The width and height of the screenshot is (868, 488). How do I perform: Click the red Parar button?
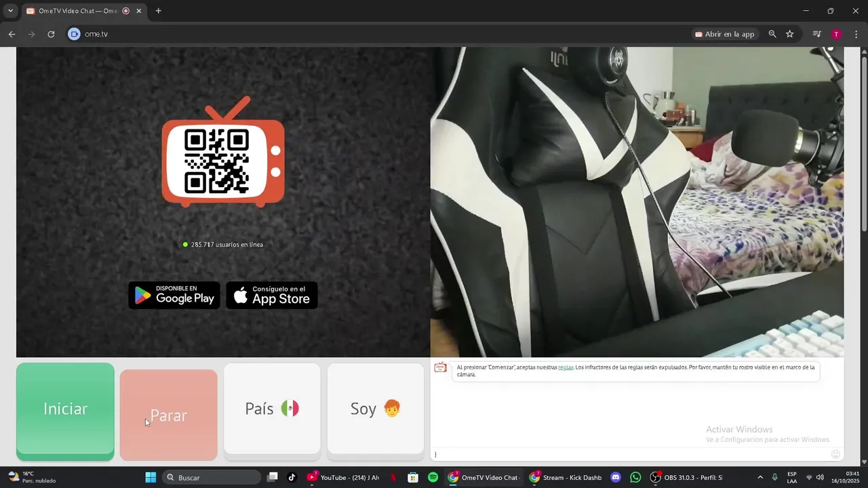[x=169, y=415]
